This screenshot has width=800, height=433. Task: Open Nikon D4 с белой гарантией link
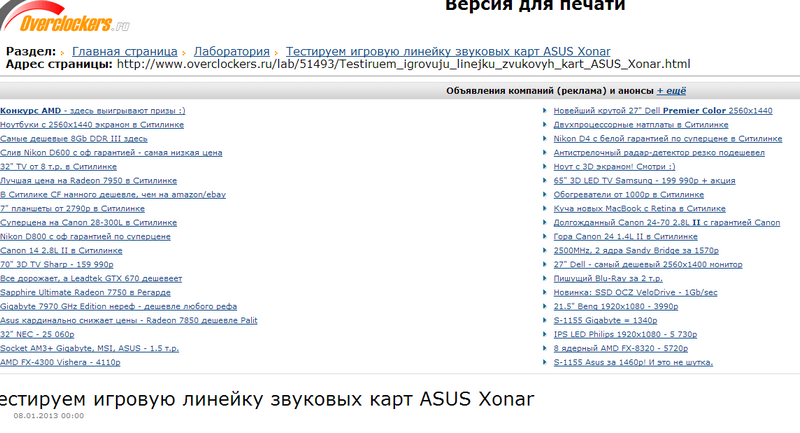pos(668,139)
